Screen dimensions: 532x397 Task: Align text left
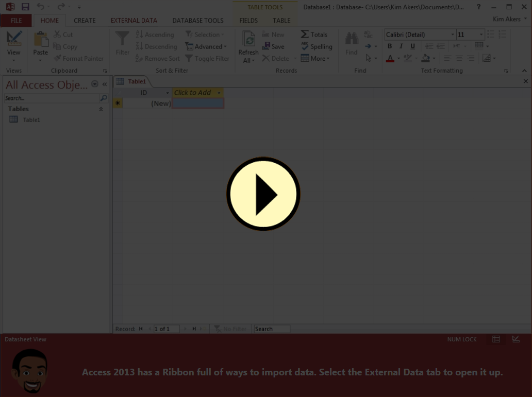coord(447,58)
